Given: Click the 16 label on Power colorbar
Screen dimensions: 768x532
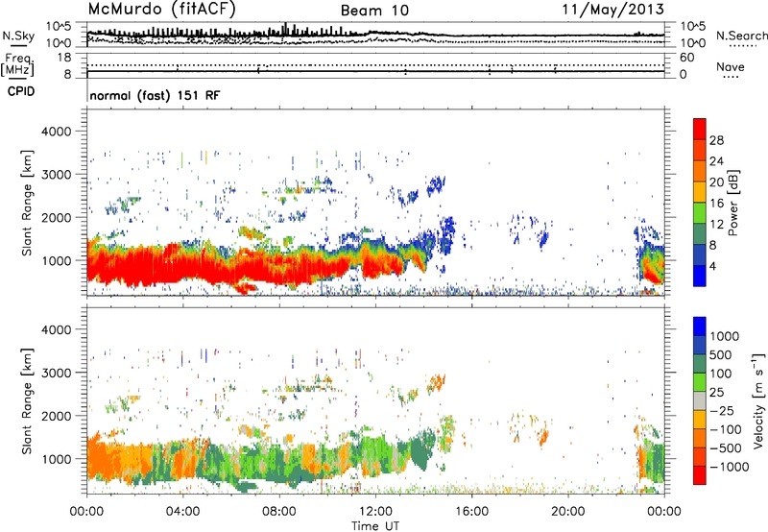Looking at the screenshot, I should 716,204.
